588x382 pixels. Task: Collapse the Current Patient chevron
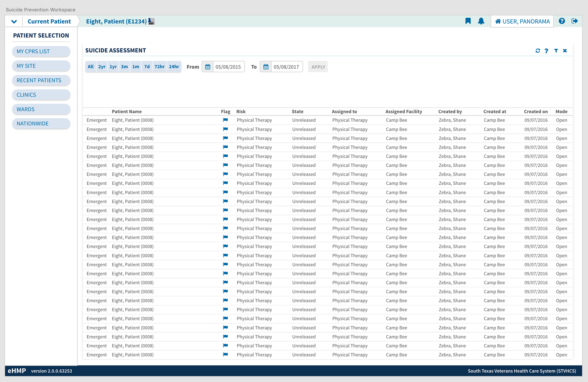pyautogui.click(x=14, y=21)
